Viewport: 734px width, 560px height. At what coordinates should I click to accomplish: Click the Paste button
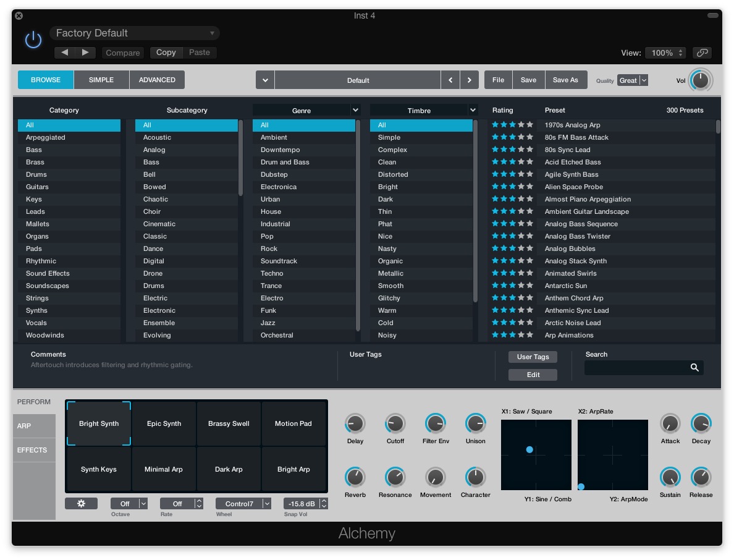coord(200,53)
